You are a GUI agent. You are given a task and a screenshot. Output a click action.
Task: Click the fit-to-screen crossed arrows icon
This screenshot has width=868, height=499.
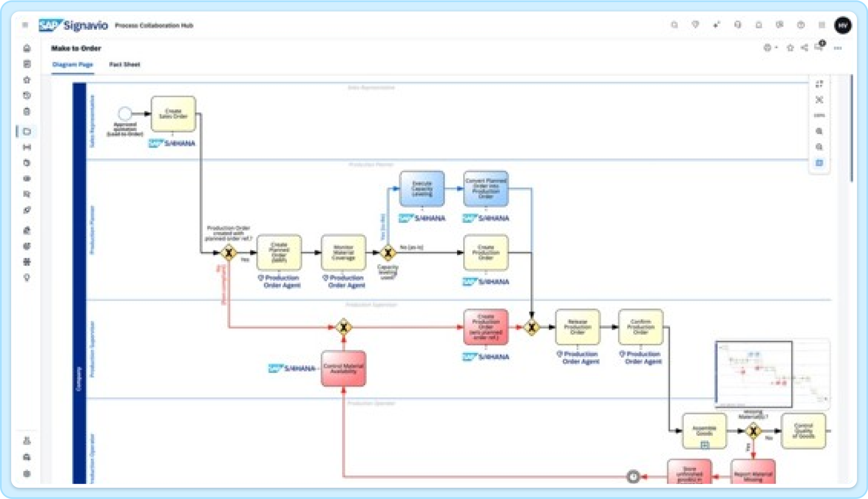tap(819, 100)
